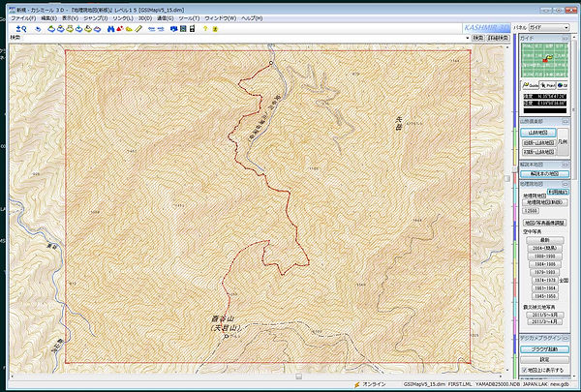Click the map's horizontal scrollbar handle
This screenshot has width=581, height=392.
click(298, 377)
